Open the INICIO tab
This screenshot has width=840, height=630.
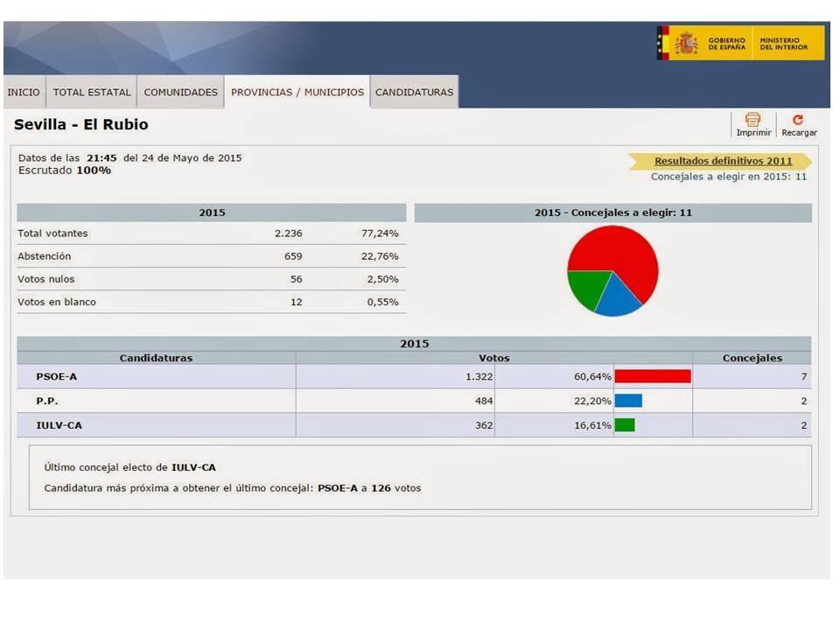(x=24, y=92)
